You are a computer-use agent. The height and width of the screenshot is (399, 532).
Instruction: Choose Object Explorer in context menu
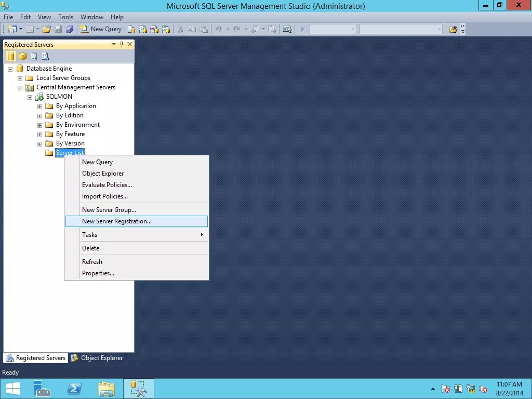coord(137,174)
